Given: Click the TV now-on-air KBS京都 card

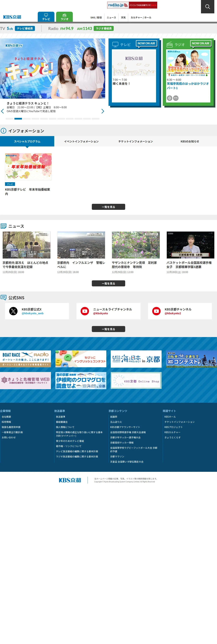Looking at the screenshot, I should (134, 76).
